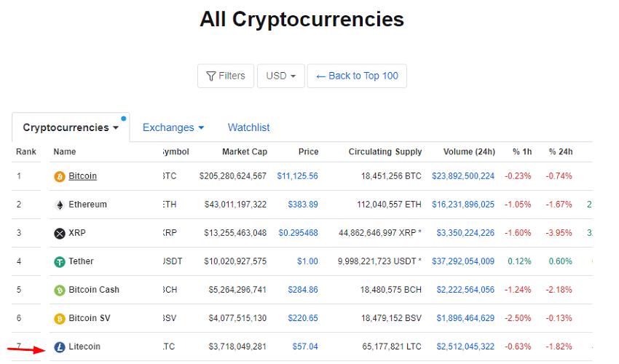
Task: Select Tether 24h change 0.60%
Action: [x=561, y=261]
